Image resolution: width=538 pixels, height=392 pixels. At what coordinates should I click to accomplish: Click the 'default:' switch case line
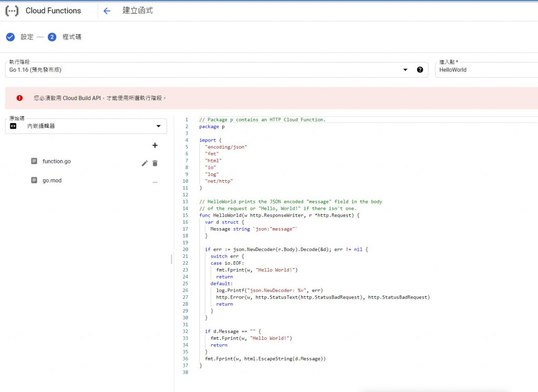click(x=222, y=284)
